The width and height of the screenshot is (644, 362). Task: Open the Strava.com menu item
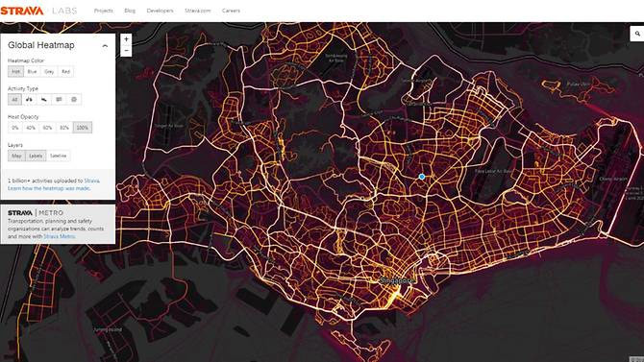click(198, 11)
